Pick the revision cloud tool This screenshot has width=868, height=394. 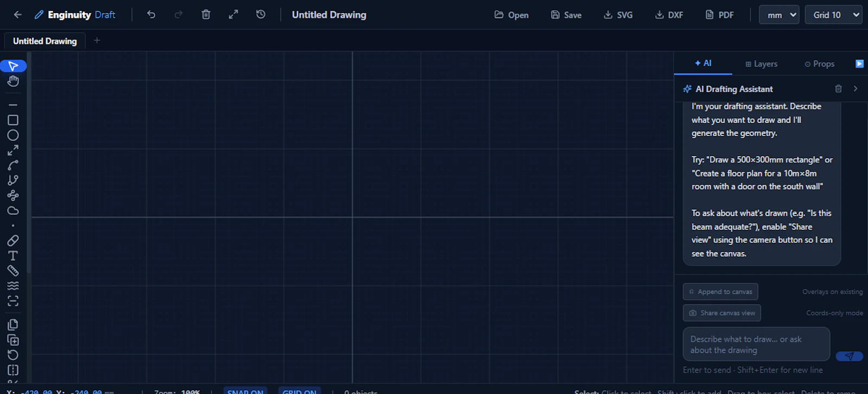13,210
